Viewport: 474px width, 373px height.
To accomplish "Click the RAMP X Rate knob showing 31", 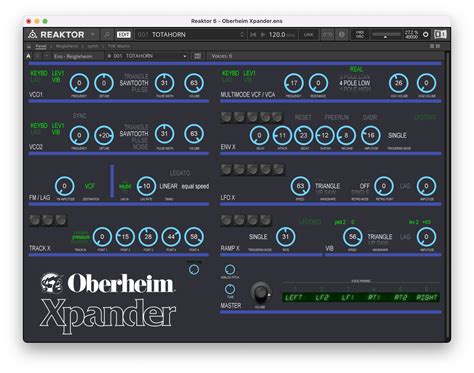I will click(x=285, y=237).
